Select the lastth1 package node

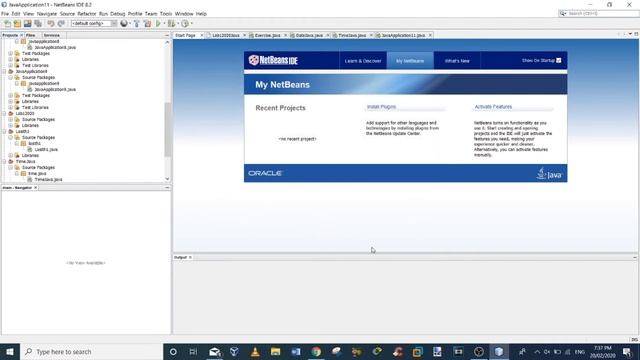[x=34, y=144]
